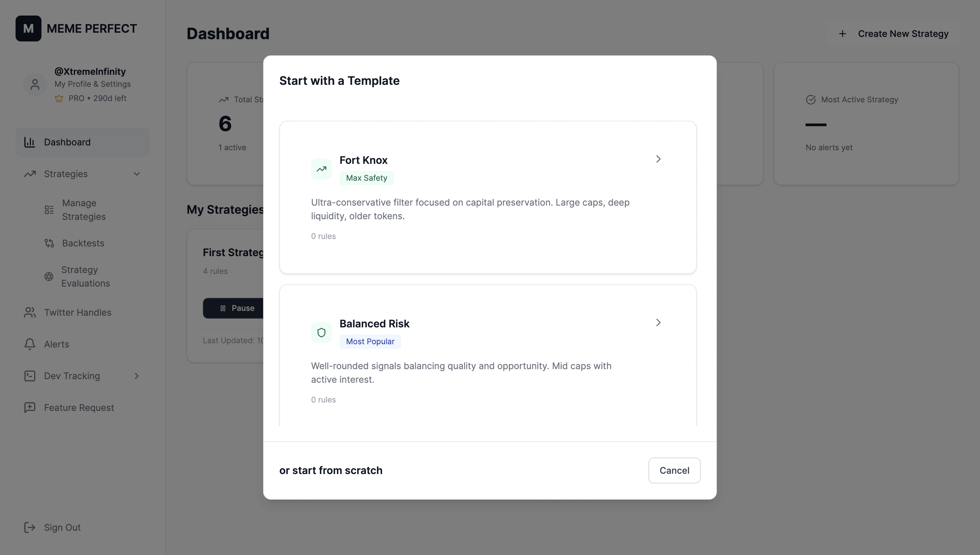Pause the First Strategy
Viewport: 980px width, 555px height.
click(x=237, y=308)
